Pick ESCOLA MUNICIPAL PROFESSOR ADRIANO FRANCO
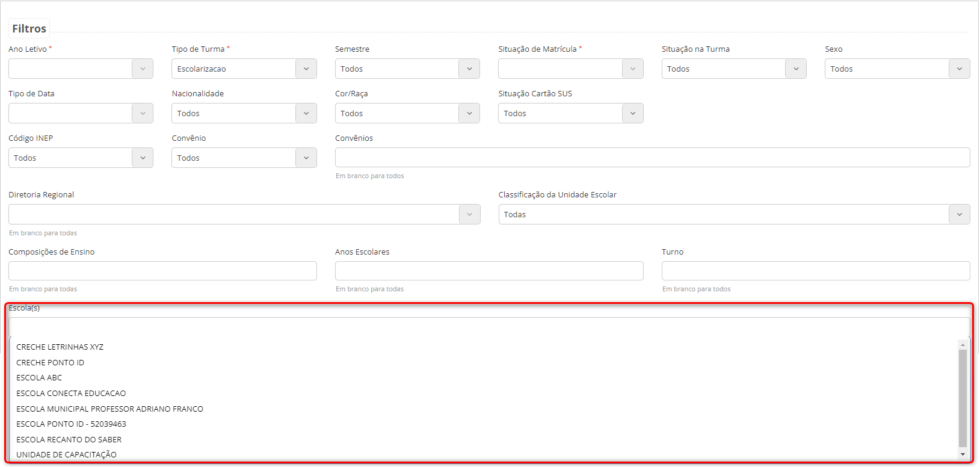The width and height of the screenshot is (980, 467). click(x=484, y=409)
